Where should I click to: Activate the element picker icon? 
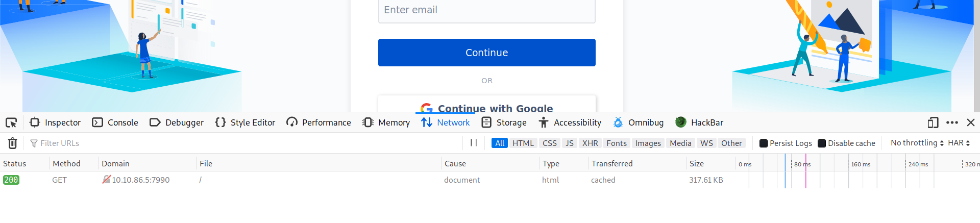[x=11, y=122]
